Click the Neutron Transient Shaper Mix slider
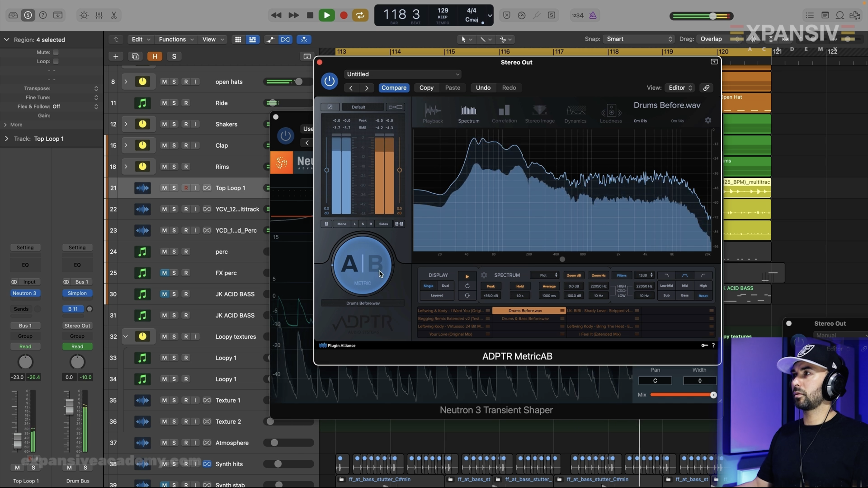 pyautogui.click(x=682, y=395)
